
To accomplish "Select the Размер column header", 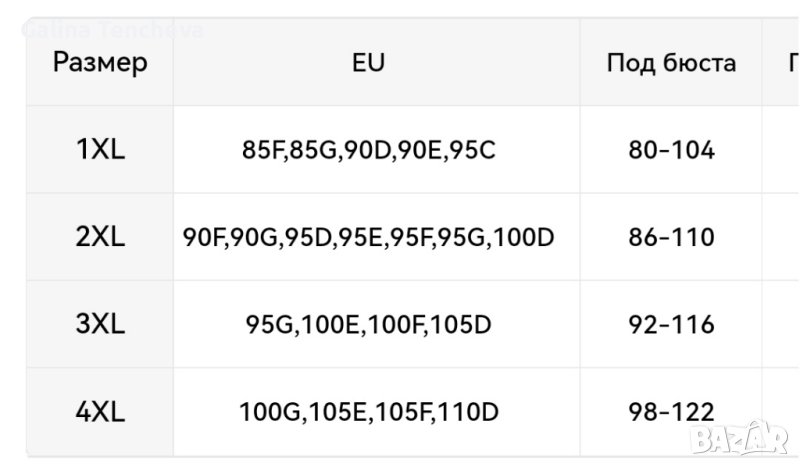I will tap(100, 63).
